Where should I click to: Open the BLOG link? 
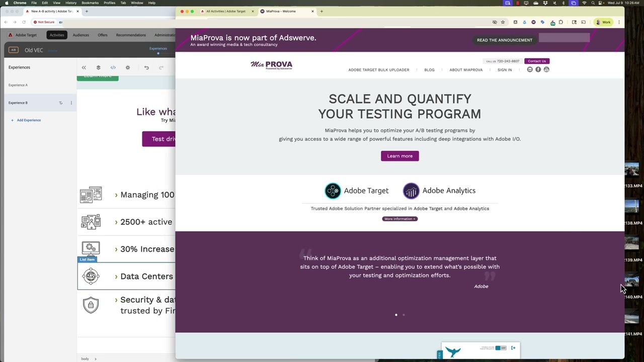[x=429, y=70]
